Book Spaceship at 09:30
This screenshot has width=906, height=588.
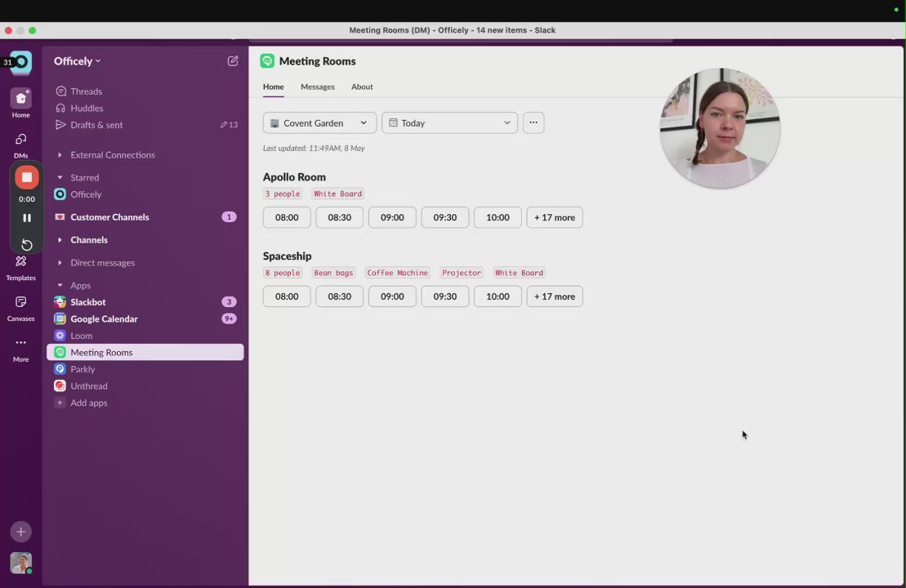coord(445,296)
